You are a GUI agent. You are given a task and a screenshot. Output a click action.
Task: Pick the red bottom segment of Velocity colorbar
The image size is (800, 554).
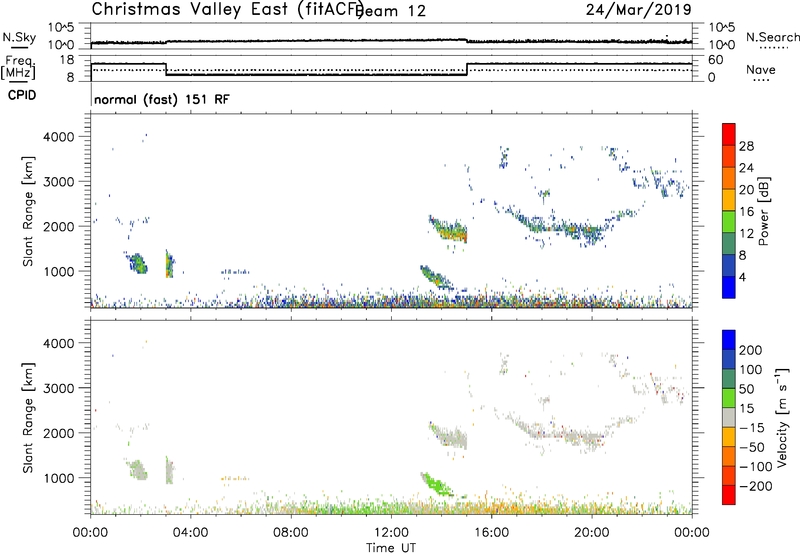pos(729,495)
